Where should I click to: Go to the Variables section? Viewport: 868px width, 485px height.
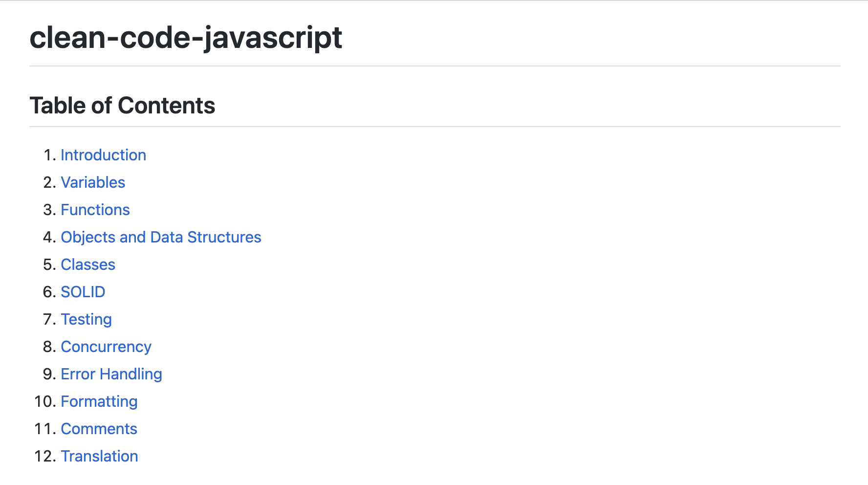pos(93,182)
